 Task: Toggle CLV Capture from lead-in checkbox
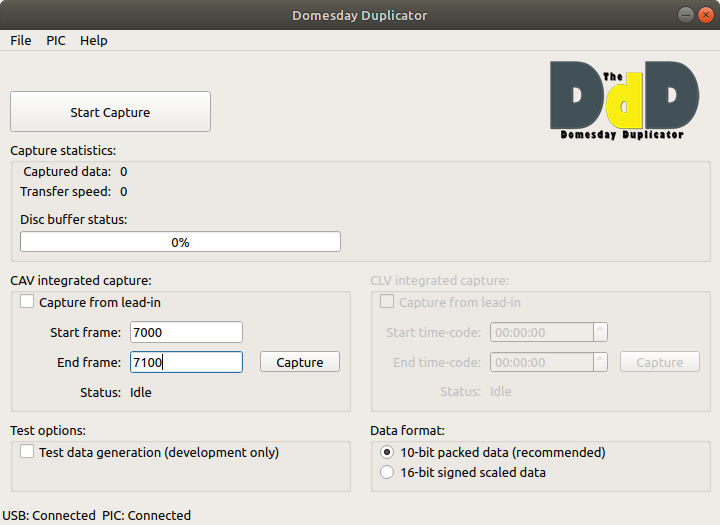point(387,302)
